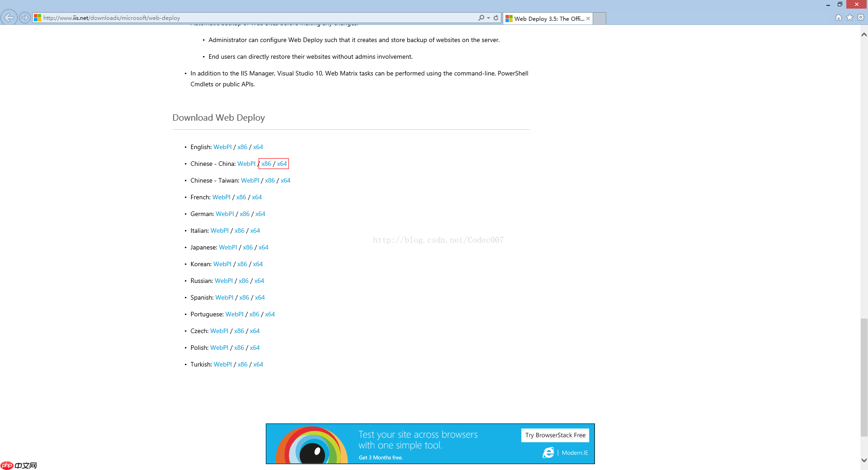Open the Home icon in toolbar
This screenshot has height=470, width=868.
(839, 18)
